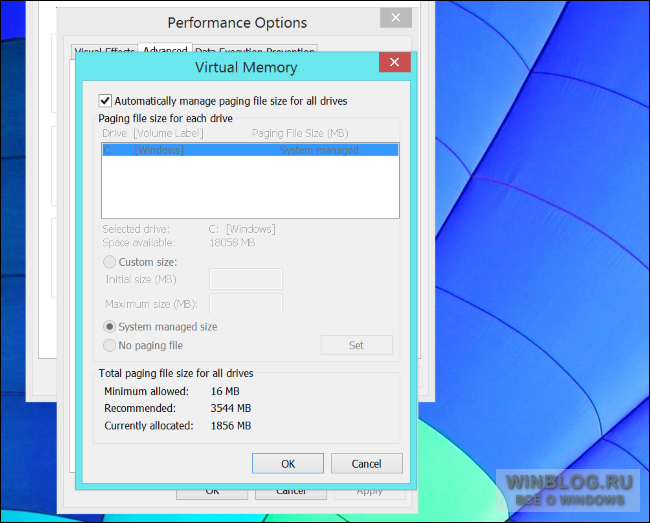Click the Set button
The image size is (650, 523).
coord(357,345)
